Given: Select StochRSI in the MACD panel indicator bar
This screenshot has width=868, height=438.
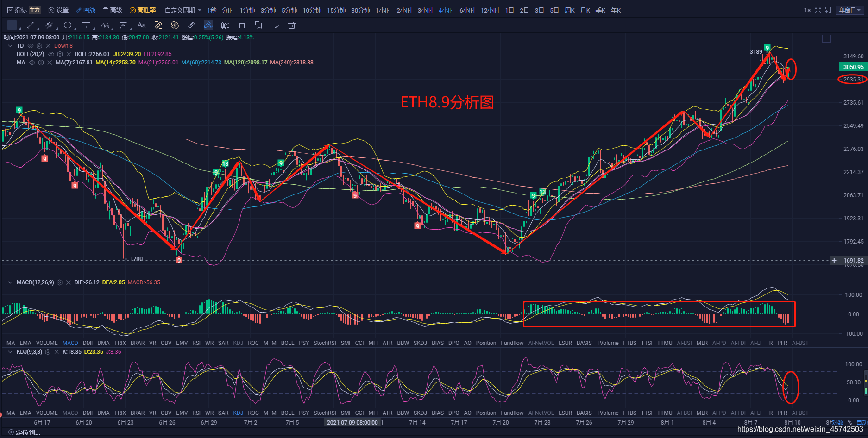Looking at the screenshot, I should tap(325, 343).
